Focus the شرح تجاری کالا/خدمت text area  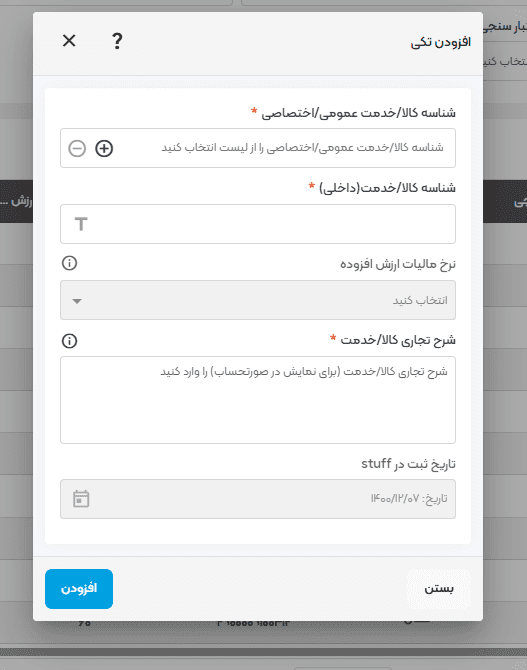click(x=258, y=400)
